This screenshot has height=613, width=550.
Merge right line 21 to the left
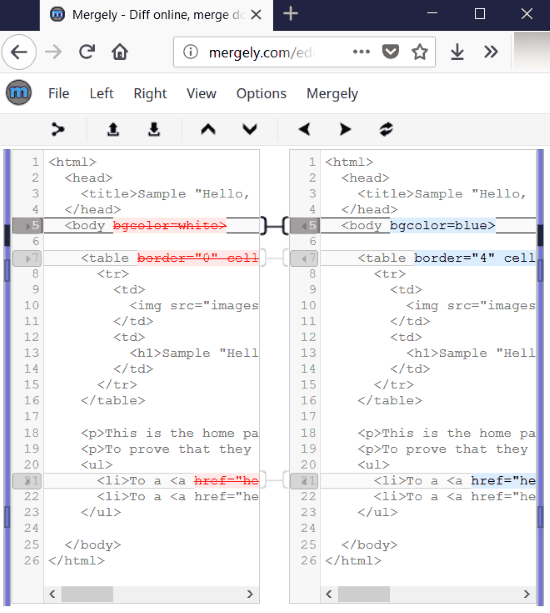(x=304, y=481)
